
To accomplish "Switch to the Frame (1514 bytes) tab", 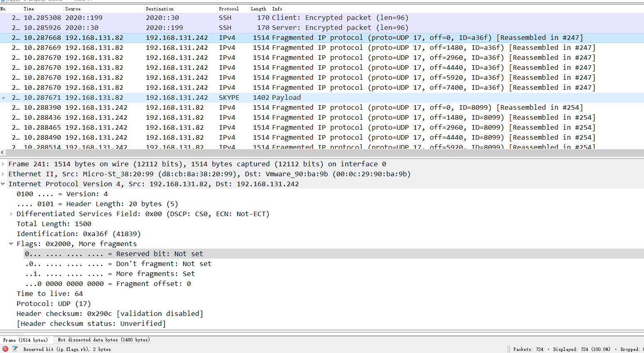I will pos(25,340).
